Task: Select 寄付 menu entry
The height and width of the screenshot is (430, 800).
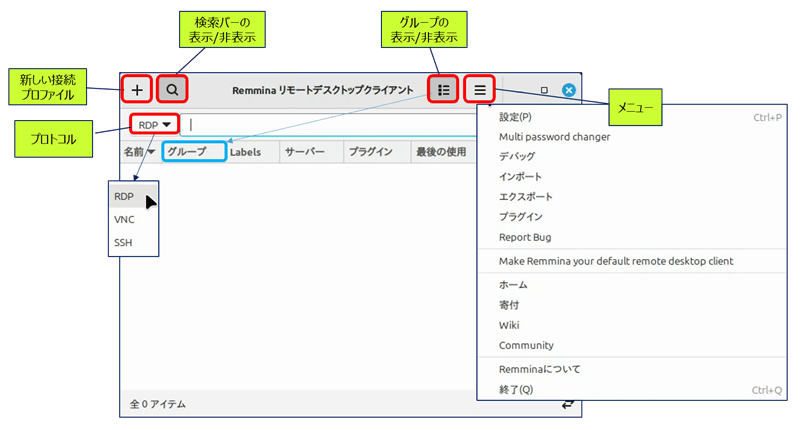Action: click(632, 305)
